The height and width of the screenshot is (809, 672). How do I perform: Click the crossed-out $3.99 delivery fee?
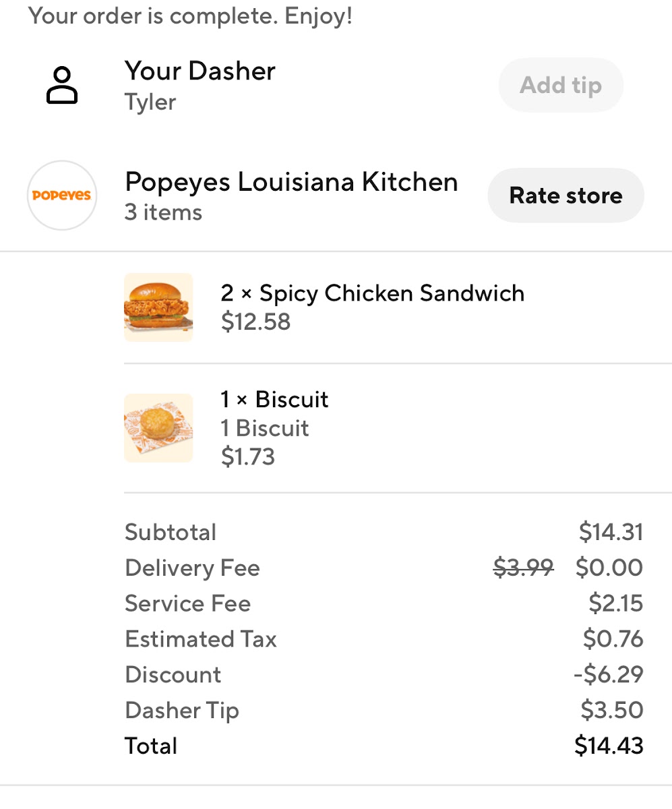(524, 568)
